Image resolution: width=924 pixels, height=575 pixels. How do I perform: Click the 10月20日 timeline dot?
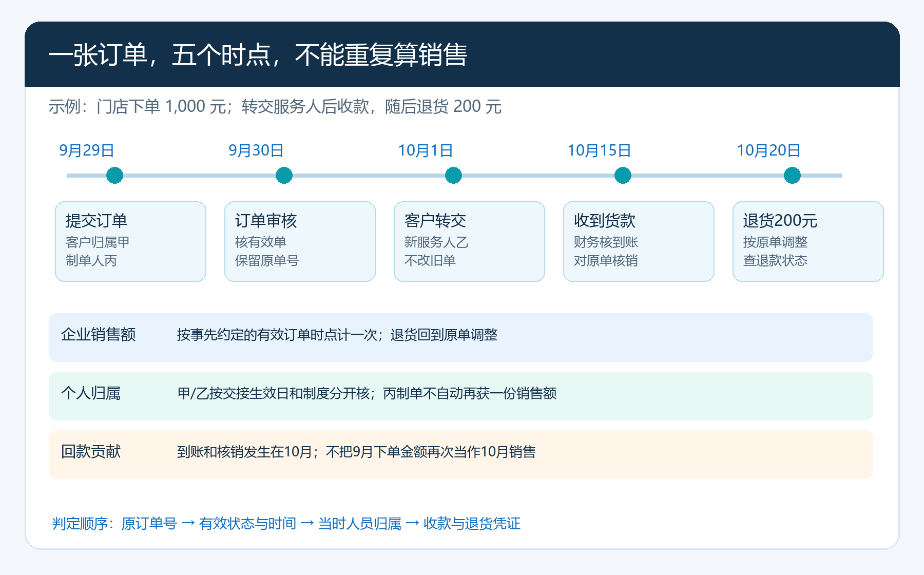point(792,175)
